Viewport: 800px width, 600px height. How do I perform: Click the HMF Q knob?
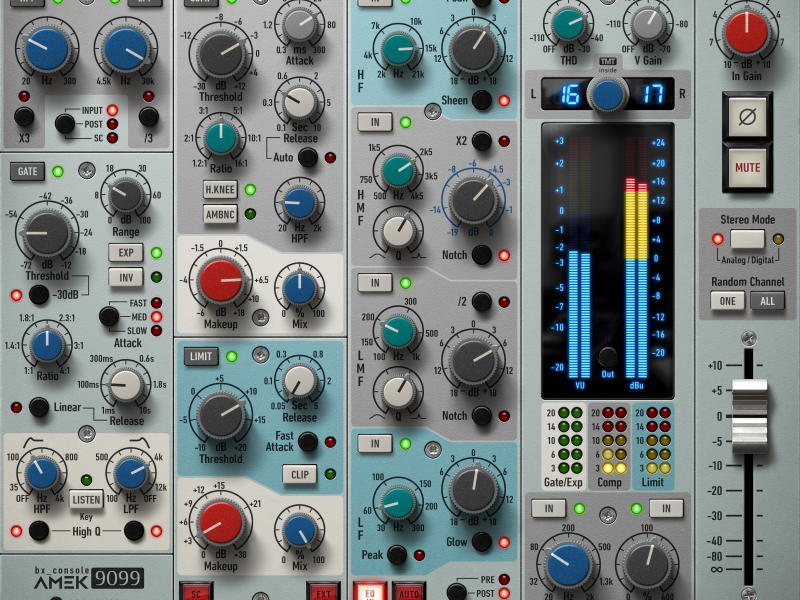tap(398, 231)
